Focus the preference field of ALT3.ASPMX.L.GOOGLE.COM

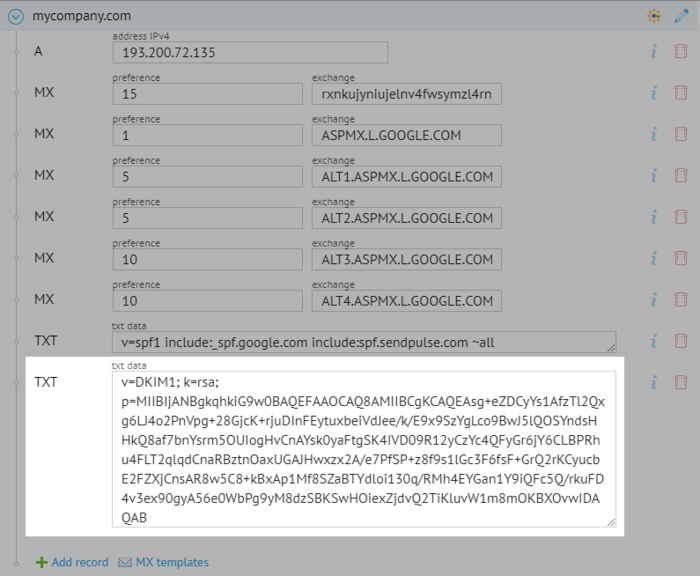coord(208,259)
